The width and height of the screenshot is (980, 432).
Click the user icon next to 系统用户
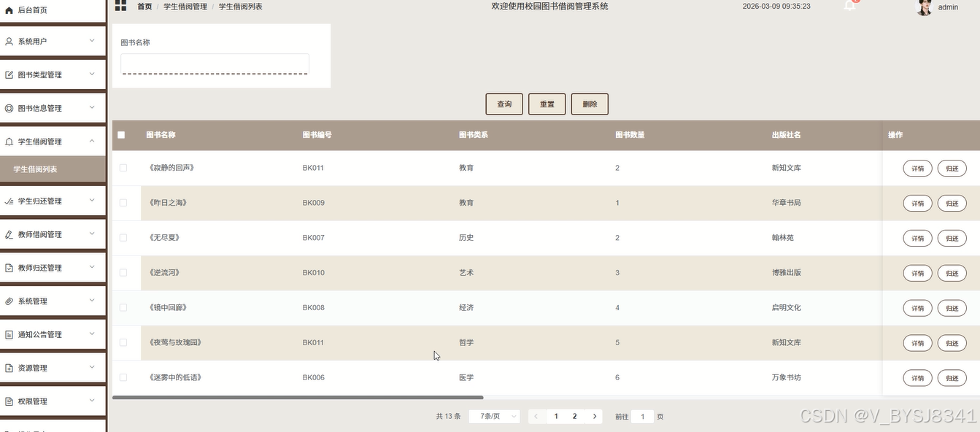(x=9, y=42)
